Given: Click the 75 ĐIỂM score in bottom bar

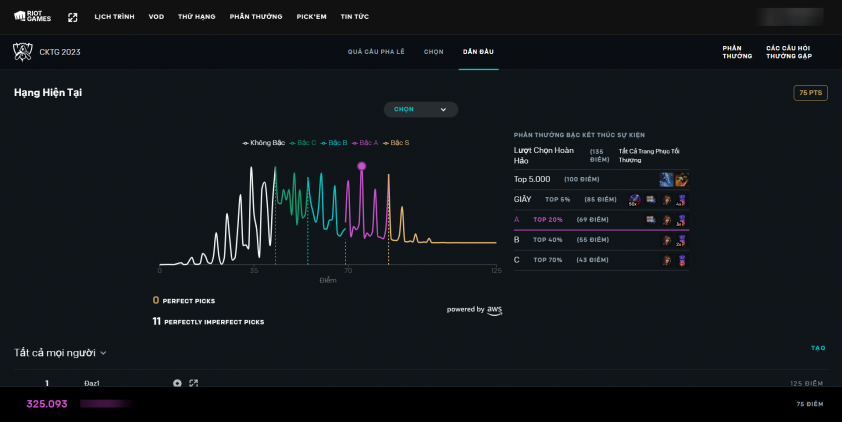Looking at the screenshot, I should 810,404.
